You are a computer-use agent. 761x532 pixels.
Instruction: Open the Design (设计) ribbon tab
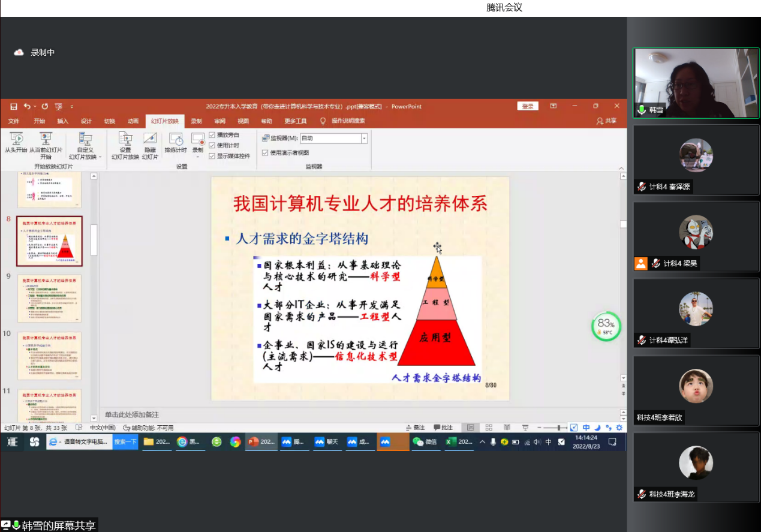click(x=86, y=121)
